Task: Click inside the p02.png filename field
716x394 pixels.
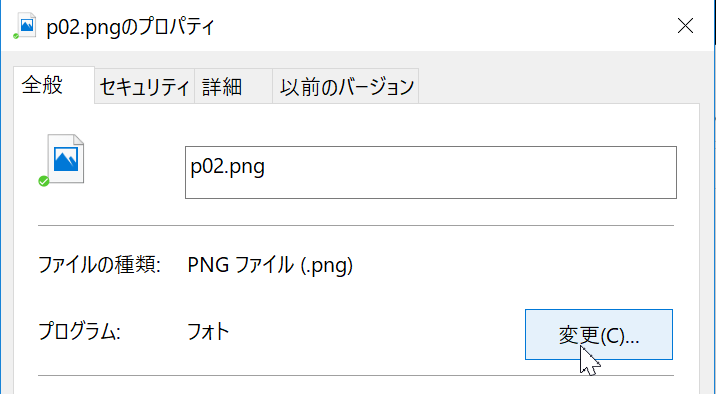Action: pyautogui.click(x=431, y=172)
